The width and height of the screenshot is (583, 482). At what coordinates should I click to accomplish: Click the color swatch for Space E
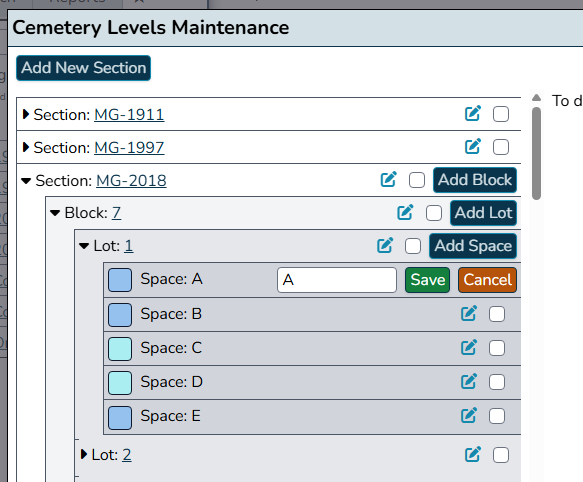coord(120,418)
